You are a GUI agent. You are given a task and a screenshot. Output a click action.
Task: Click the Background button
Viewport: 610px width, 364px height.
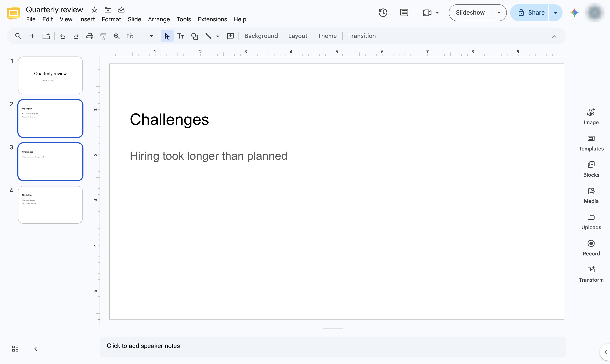coord(261,36)
